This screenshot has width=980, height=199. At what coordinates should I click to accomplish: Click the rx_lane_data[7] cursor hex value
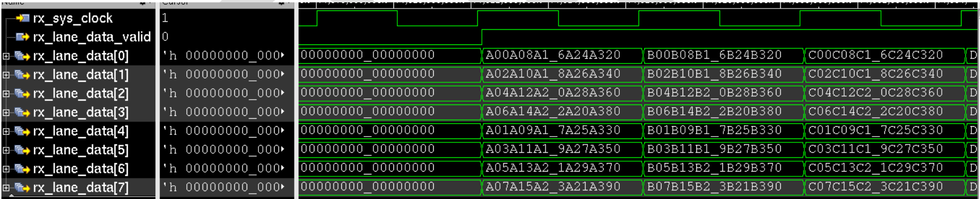click(223, 187)
